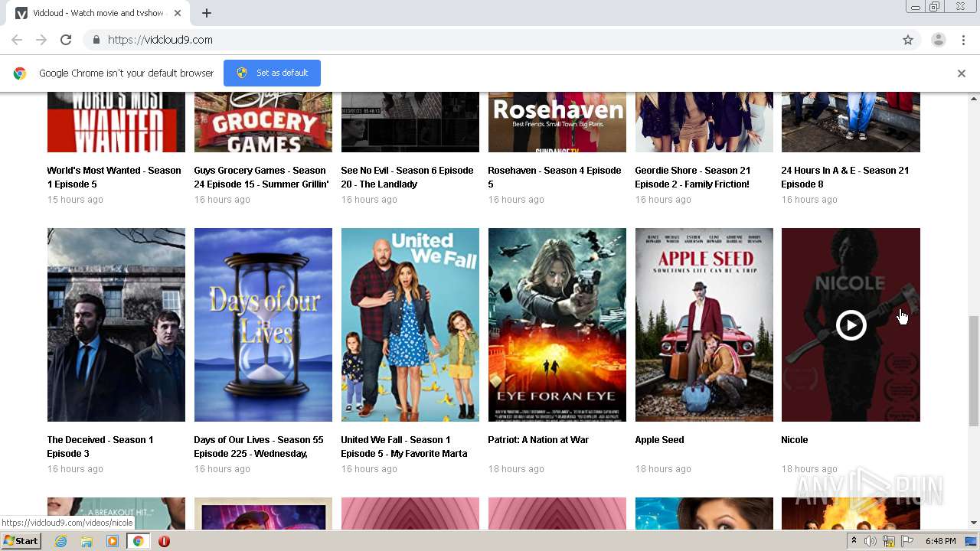Image resolution: width=980 pixels, height=551 pixels.
Task: Open Guys Grocery Games Season 24 link
Action: coord(261,178)
